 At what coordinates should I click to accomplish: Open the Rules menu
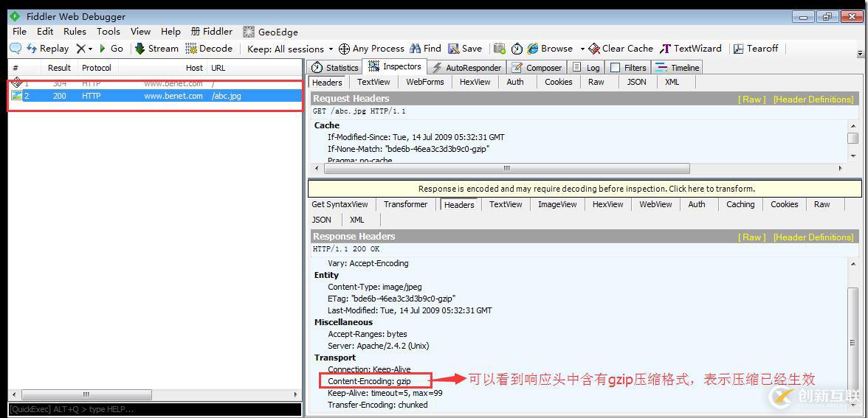tap(75, 32)
